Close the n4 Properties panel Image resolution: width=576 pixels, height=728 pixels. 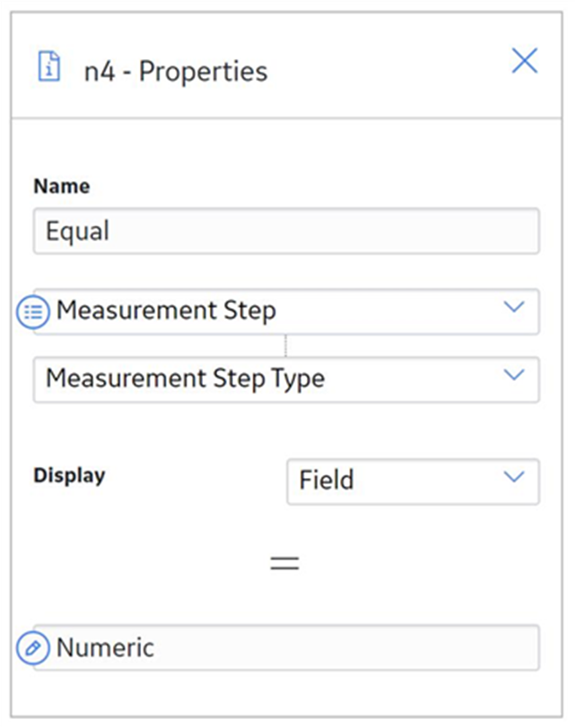525,60
